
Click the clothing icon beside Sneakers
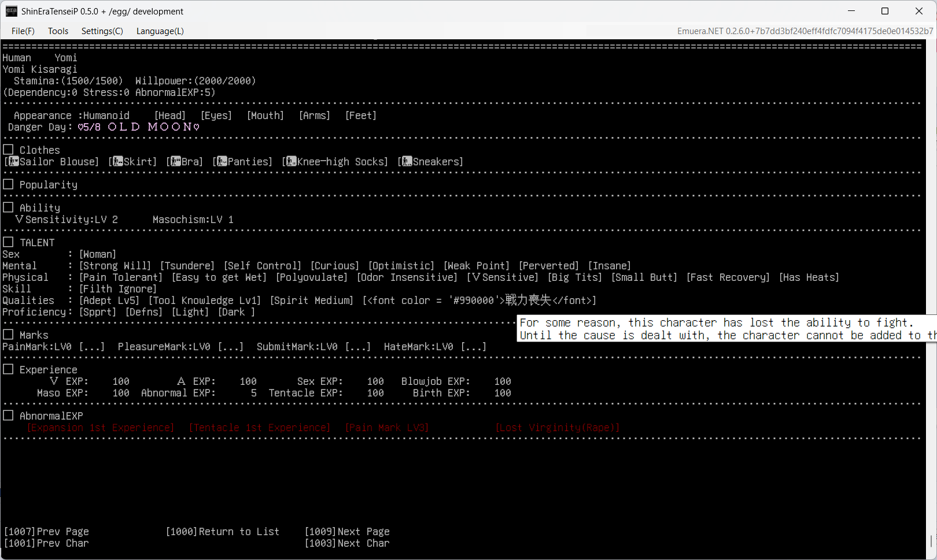point(407,161)
